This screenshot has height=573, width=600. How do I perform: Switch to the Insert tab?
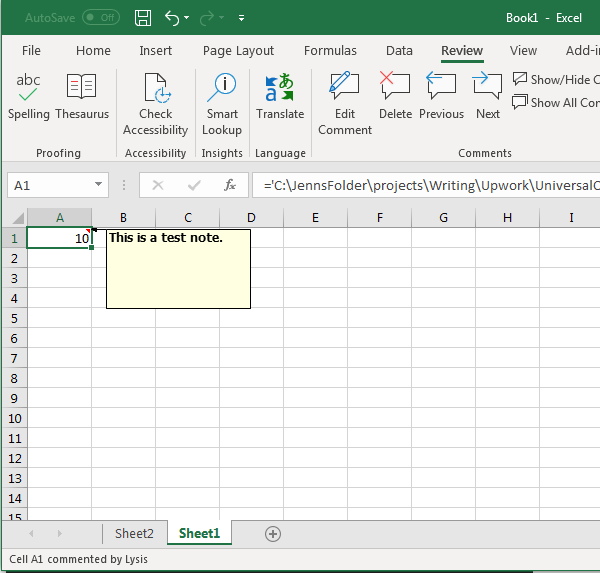[155, 51]
